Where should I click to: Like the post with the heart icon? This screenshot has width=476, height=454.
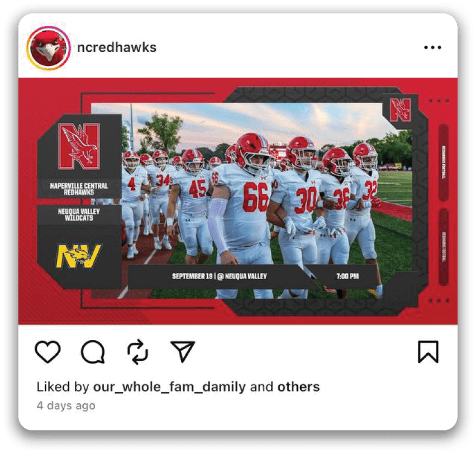point(47,352)
